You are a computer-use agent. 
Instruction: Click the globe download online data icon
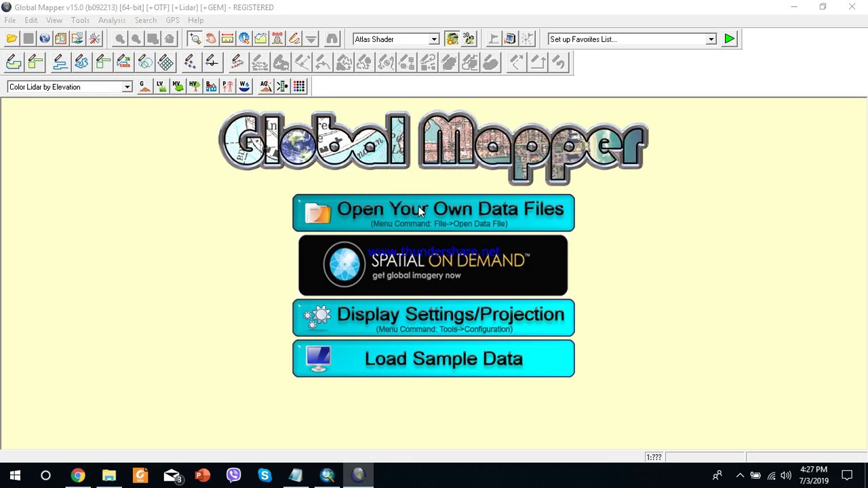click(45, 39)
